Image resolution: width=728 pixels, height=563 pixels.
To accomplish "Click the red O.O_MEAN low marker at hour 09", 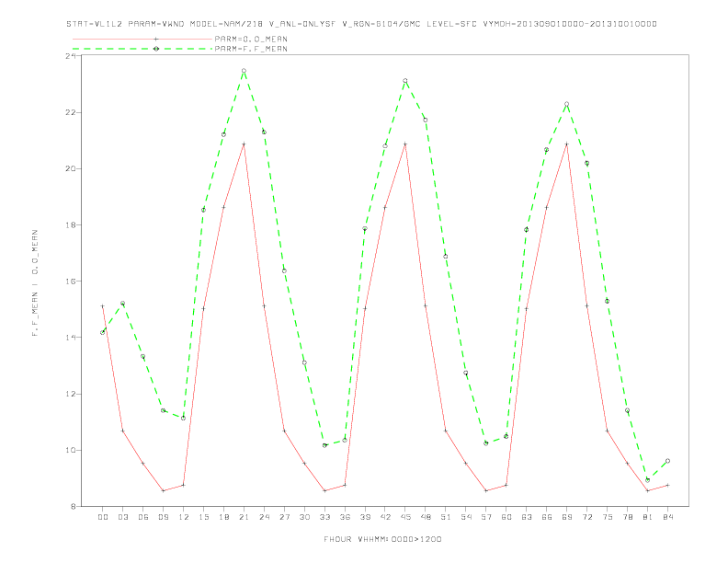I will click(x=163, y=490).
